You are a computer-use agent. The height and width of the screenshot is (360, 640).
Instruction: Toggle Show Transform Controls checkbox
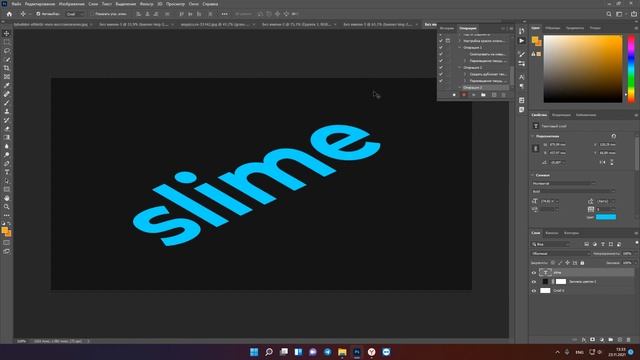92,14
